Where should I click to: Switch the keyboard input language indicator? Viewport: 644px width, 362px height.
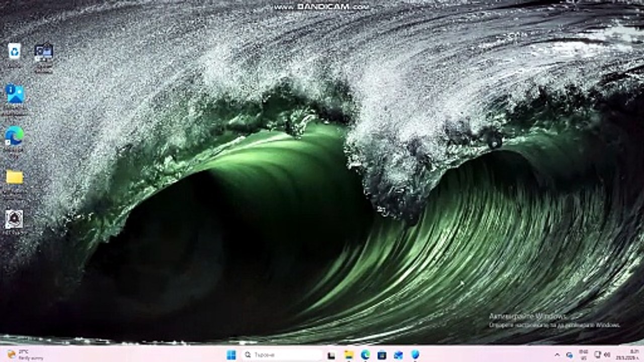[x=584, y=355]
